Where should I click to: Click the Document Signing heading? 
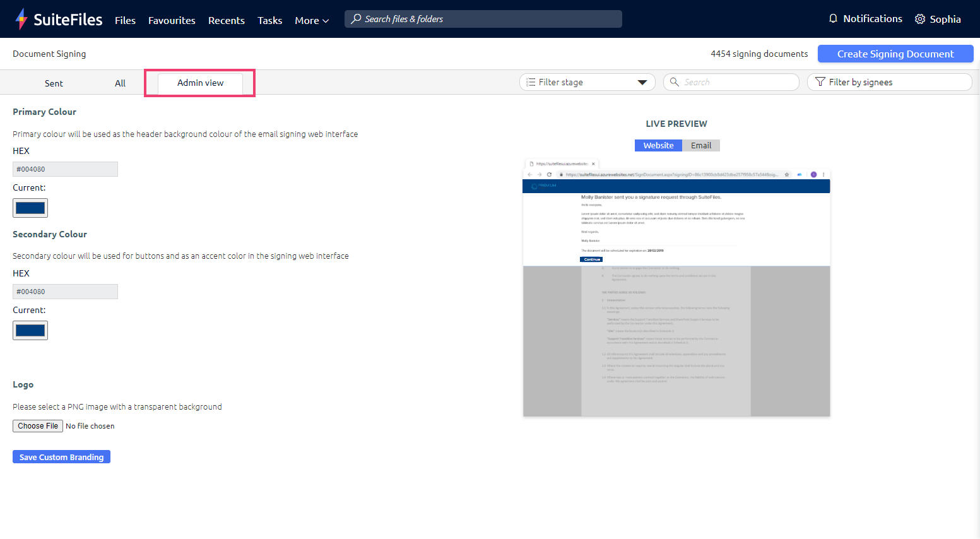coord(49,54)
